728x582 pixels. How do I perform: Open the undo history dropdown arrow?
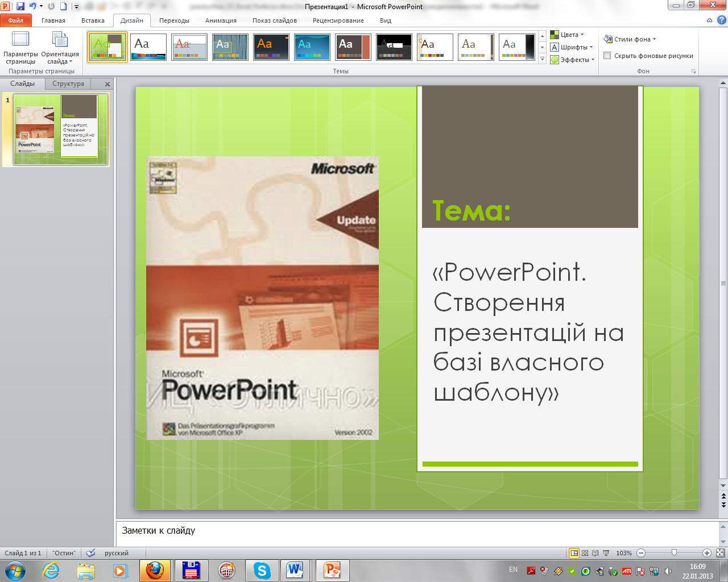tap(41, 6)
